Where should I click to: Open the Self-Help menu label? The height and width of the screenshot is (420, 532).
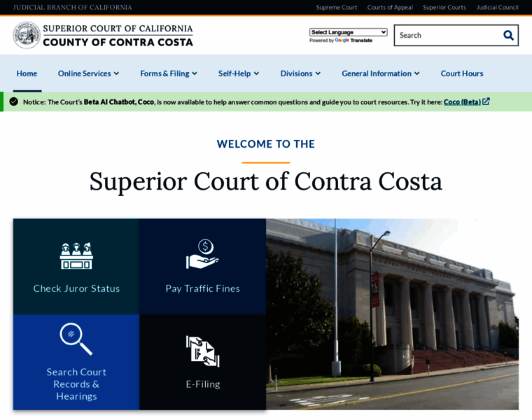234,73
